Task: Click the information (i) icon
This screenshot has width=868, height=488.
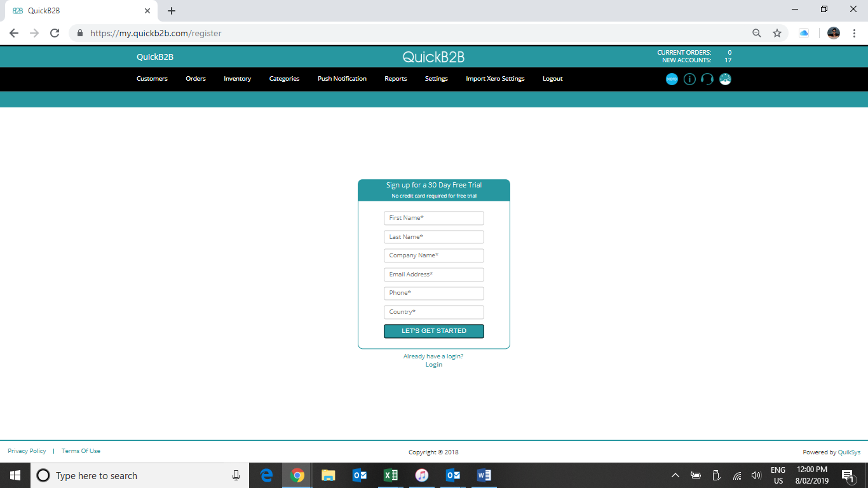Action: pos(689,79)
